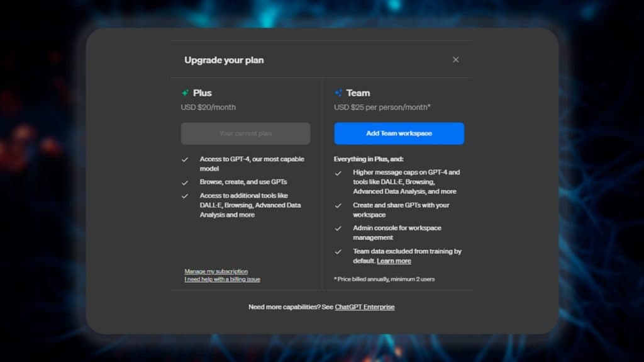The height and width of the screenshot is (362, 644).
Task: Click checkmark beside Browse, create, and use GPTs
Action: pyautogui.click(x=185, y=182)
